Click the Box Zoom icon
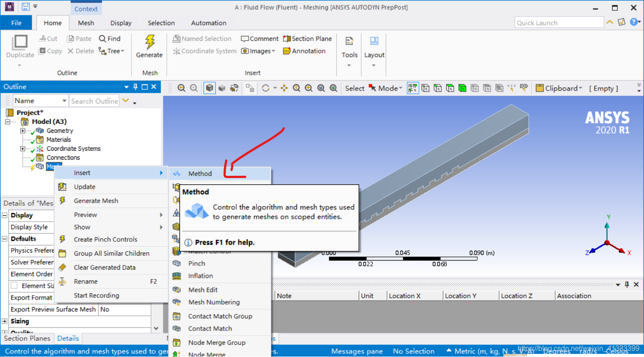This screenshot has height=357, width=644. pyautogui.click(x=309, y=88)
